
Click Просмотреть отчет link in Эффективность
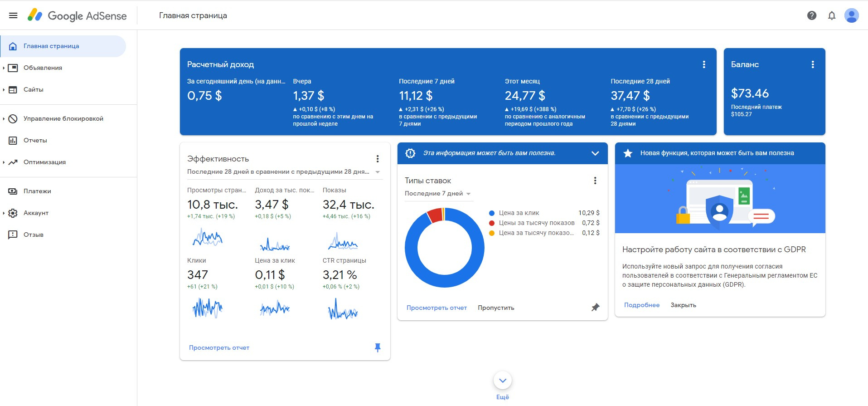point(219,347)
